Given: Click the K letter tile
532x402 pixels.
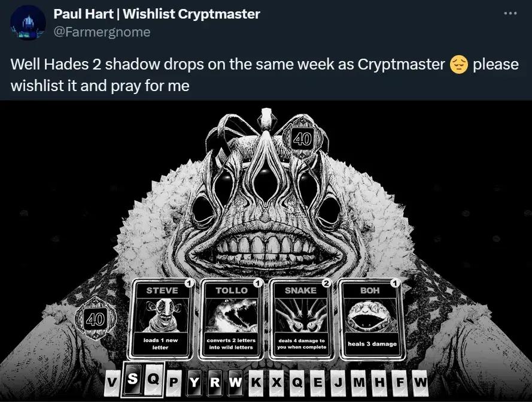Looking at the screenshot, I should (256, 383).
